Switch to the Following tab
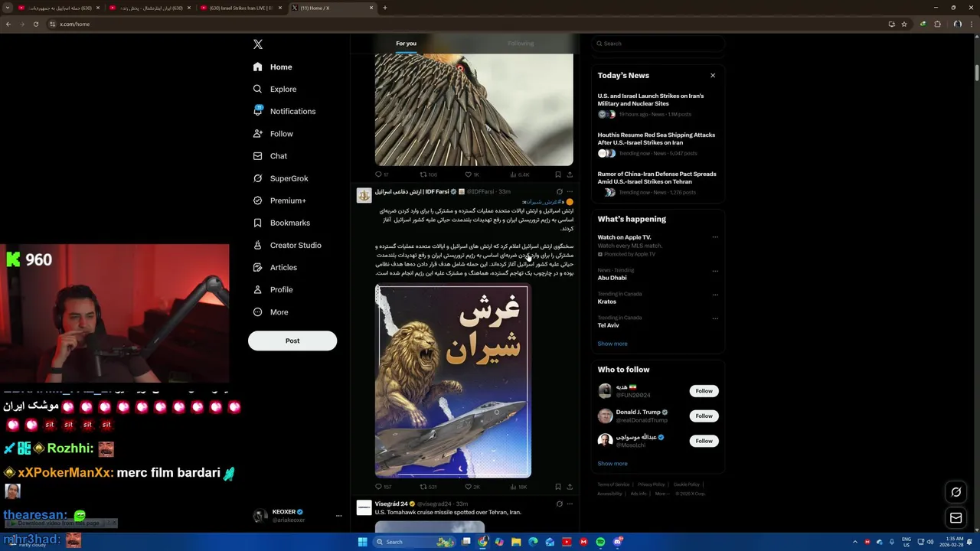 (521, 44)
